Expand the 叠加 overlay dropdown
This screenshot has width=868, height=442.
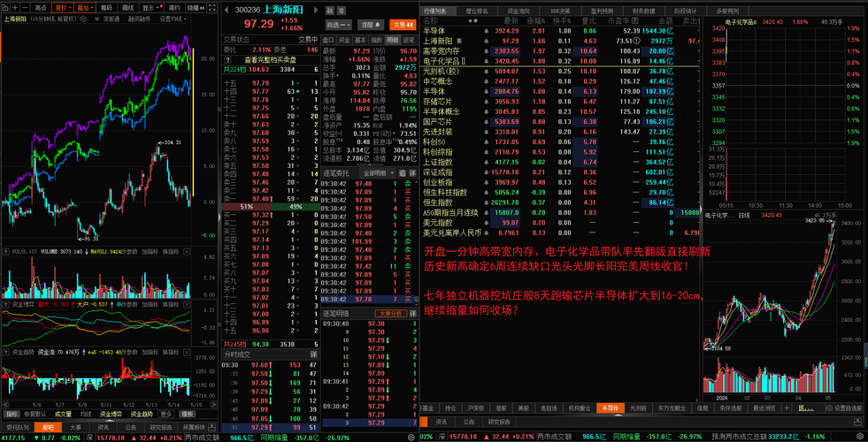pyautogui.click(x=85, y=8)
